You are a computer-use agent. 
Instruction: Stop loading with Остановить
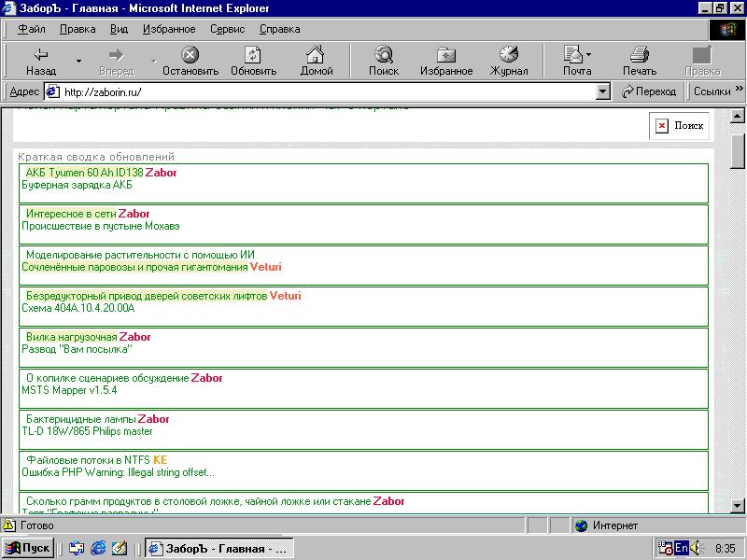(x=190, y=62)
